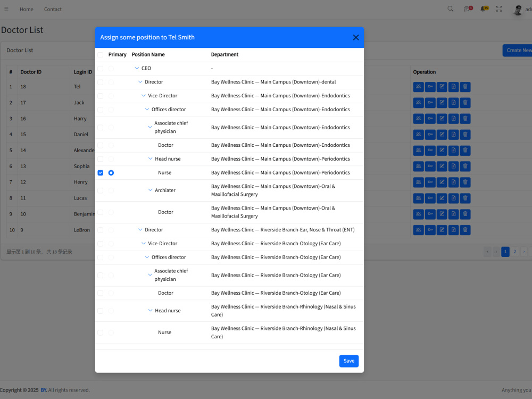
Task: Check the Doctor Endodontics row checkbox
Action: point(101,145)
